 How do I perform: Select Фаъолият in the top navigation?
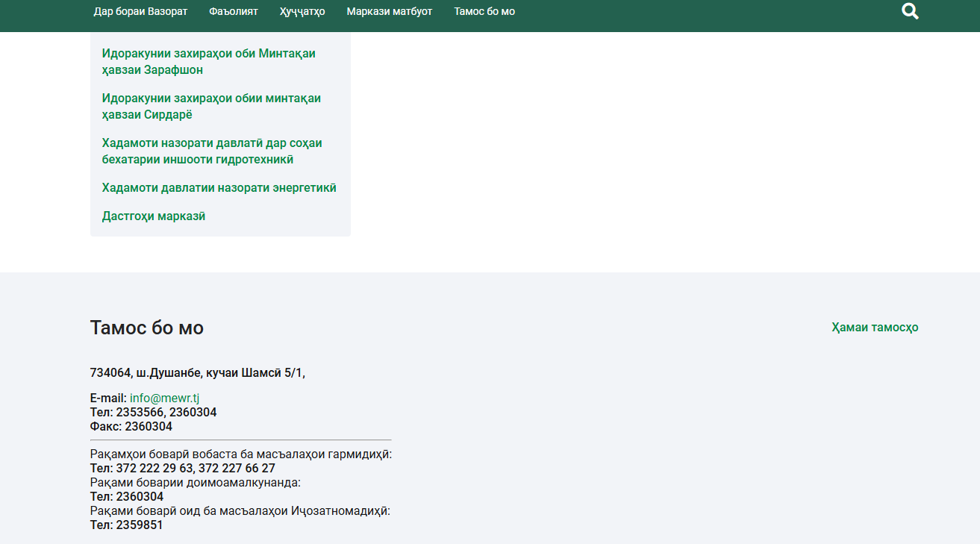[234, 11]
